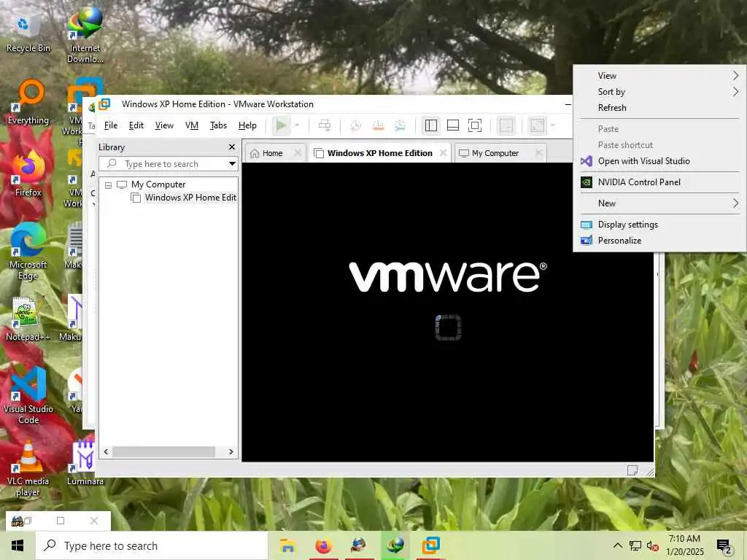Choose Refresh from the context menu
This screenshot has height=560, width=747.
coord(659,108)
